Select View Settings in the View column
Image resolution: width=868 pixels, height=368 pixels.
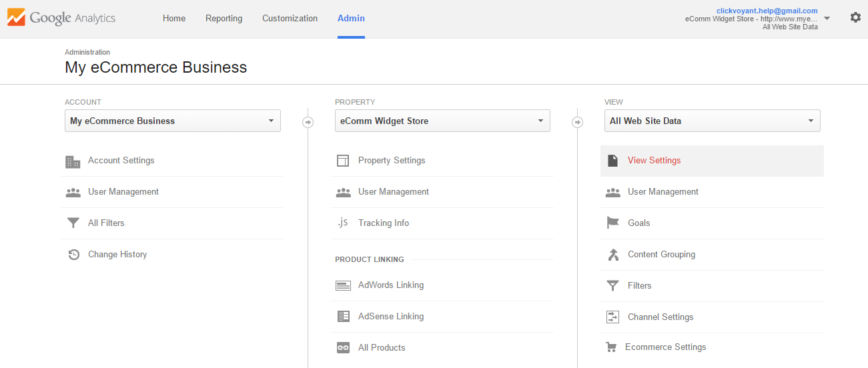654,161
